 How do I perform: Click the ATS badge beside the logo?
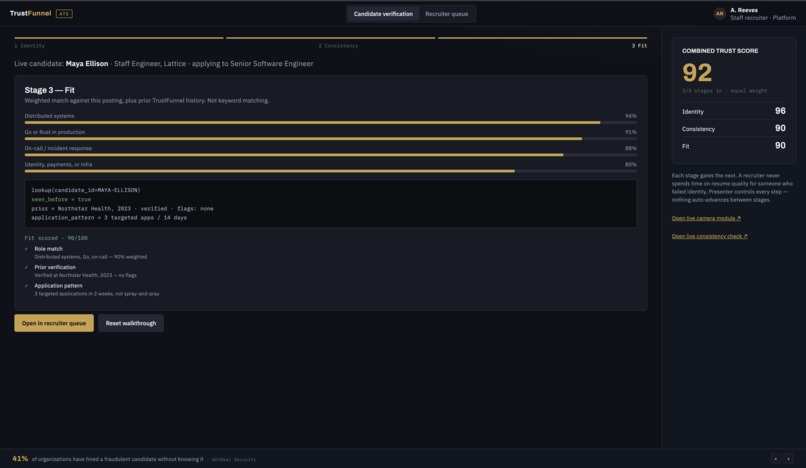pyautogui.click(x=64, y=14)
